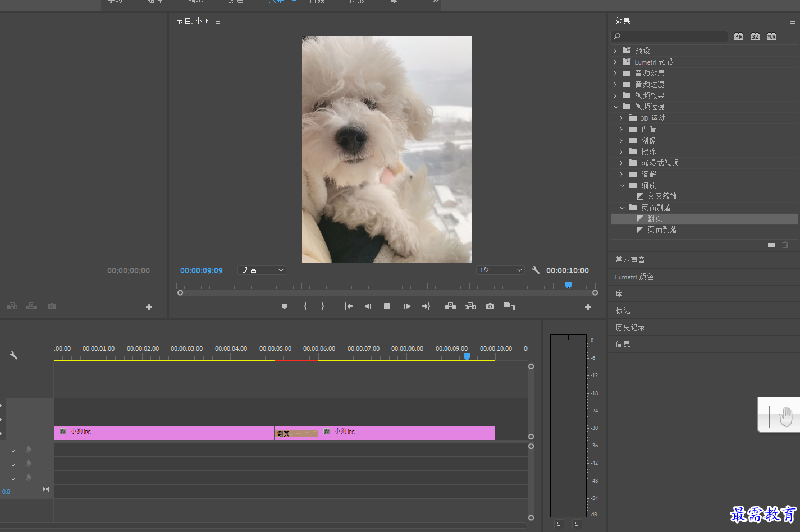800x532 pixels.
Task: Expand the Lumetri 预设 folder
Action: pos(615,62)
